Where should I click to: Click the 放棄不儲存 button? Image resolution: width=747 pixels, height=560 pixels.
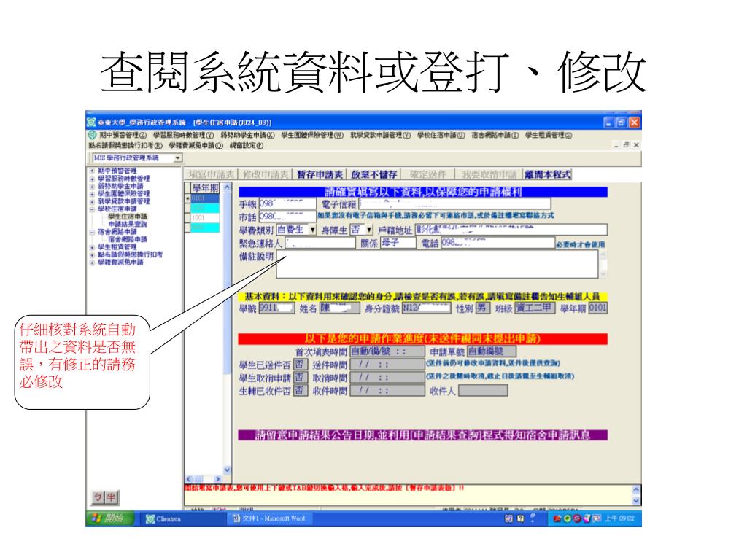(x=374, y=174)
